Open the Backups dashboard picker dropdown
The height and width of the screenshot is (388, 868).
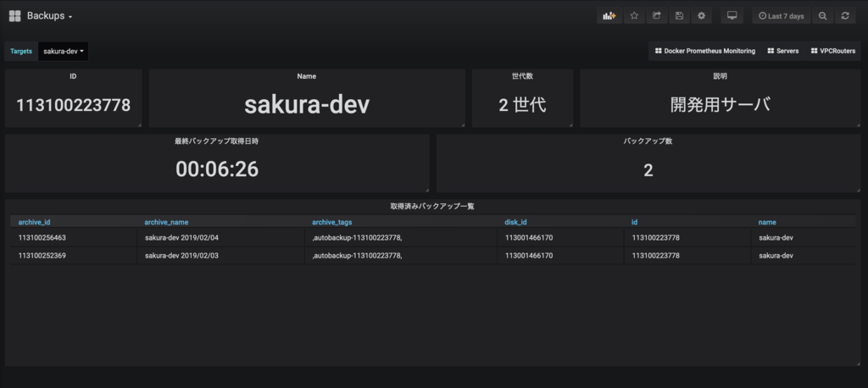click(x=50, y=16)
